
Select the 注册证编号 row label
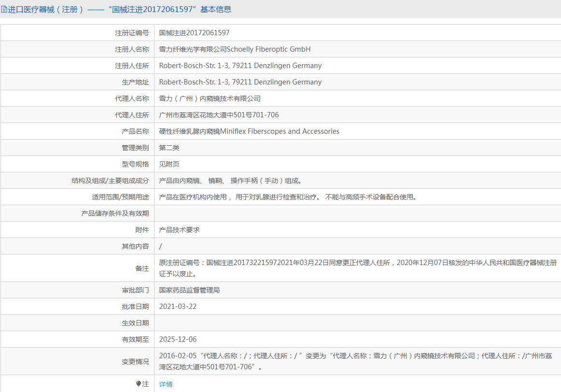point(132,33)
